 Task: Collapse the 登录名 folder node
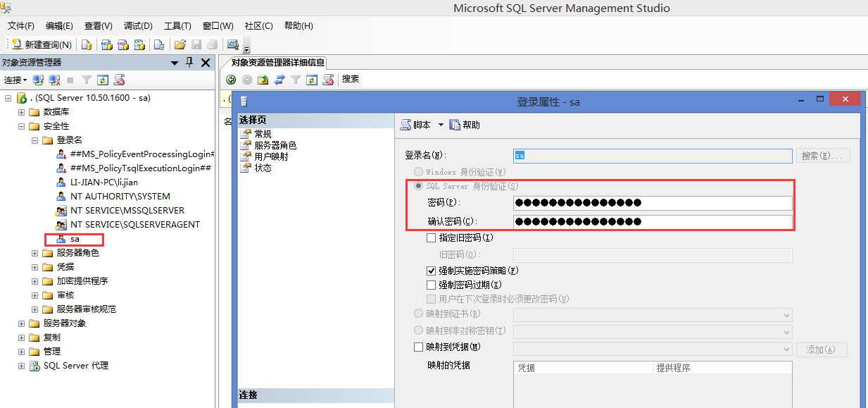point(35,140)
